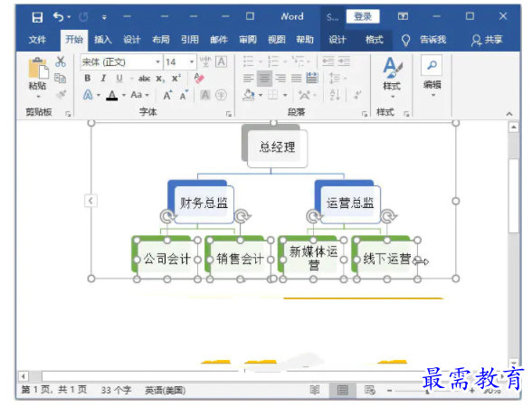Screen dimensions: 532x407
Task: Open the 编辑 find and edit button
Action: (x=432, y=76)
